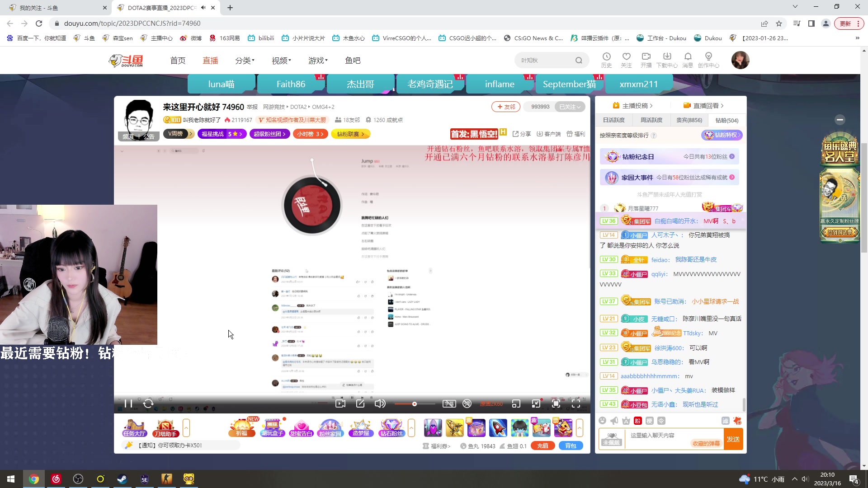Screen dimensions: 868x488
Task: Go to 鱼吧 nav item
Action: click(353, 61)
